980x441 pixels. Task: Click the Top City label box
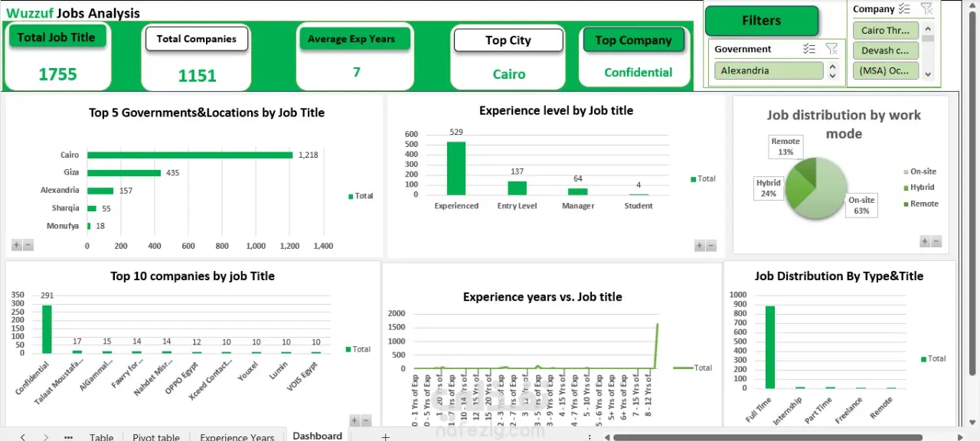pyautogui.click(x=508, y=40)
